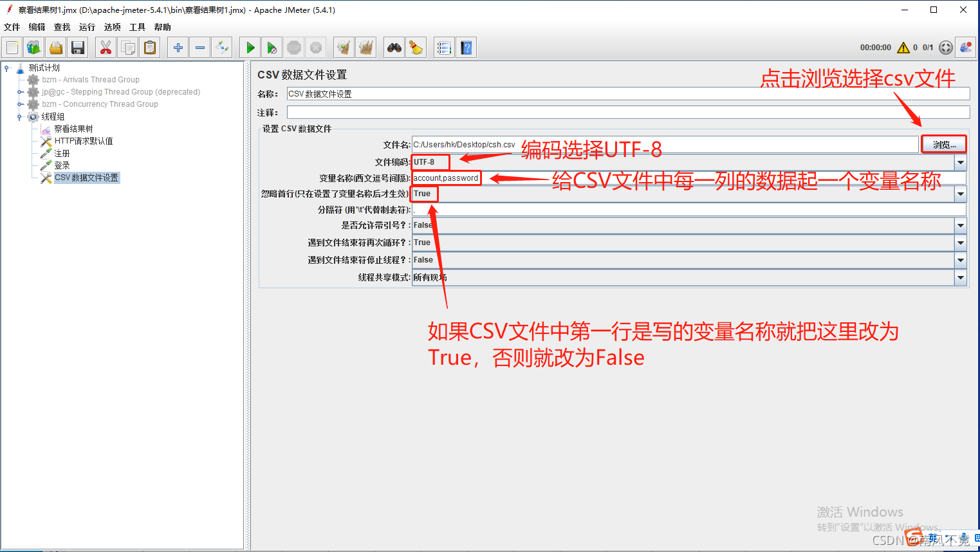The width and height of the screenshot is (980, 552).
Task: Open the 线程共享模式 dropdown arrow
Action: pos(960,277)
